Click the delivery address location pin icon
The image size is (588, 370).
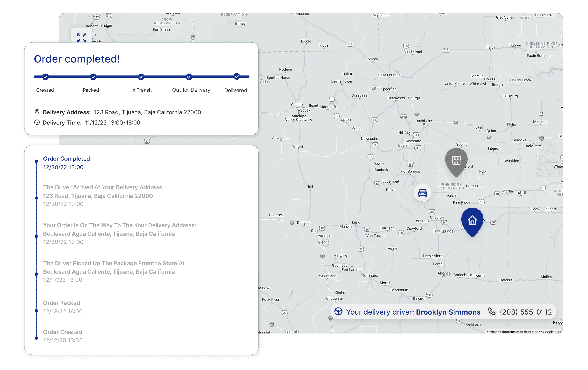[x=37, y=112]
